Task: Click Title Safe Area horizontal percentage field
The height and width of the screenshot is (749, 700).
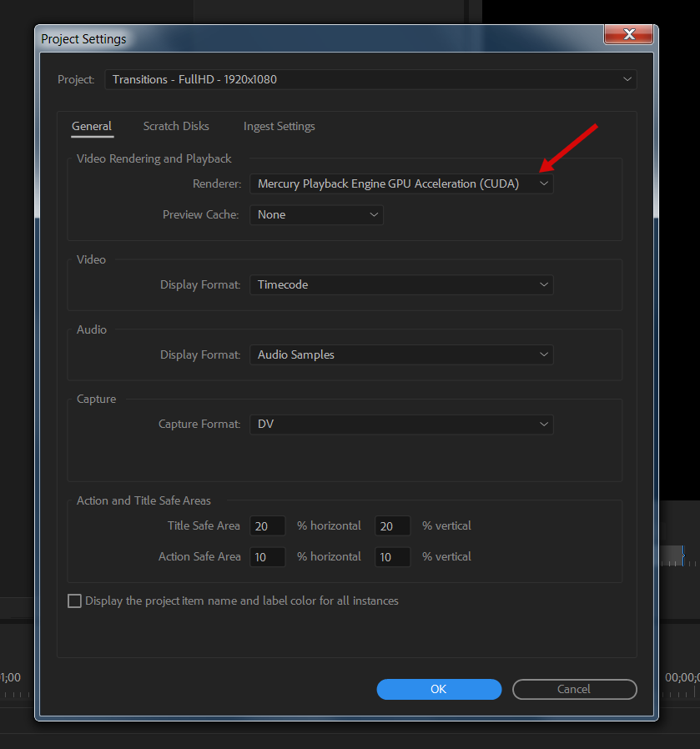Action: 267,526
